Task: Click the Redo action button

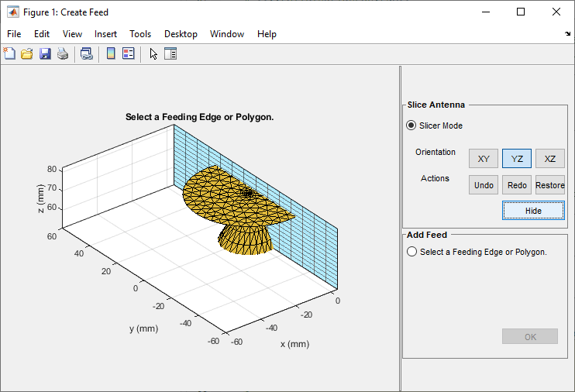Action: [x=517, y=185]
